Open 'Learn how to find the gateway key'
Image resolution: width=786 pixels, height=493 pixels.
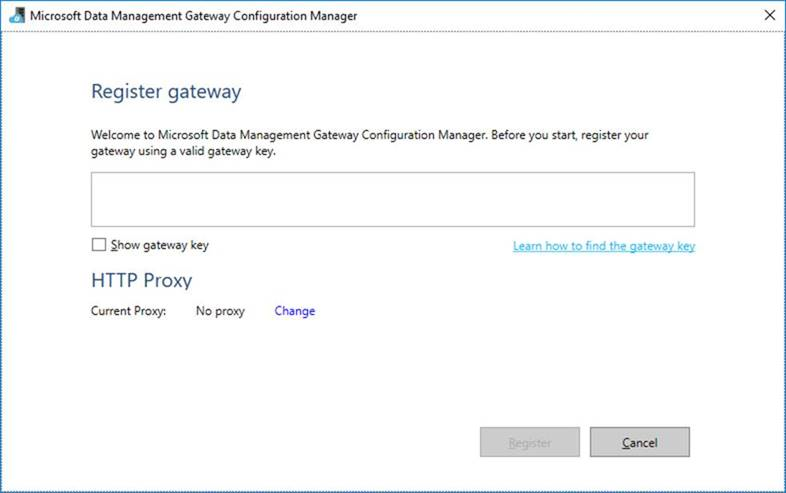click(603, 246)
